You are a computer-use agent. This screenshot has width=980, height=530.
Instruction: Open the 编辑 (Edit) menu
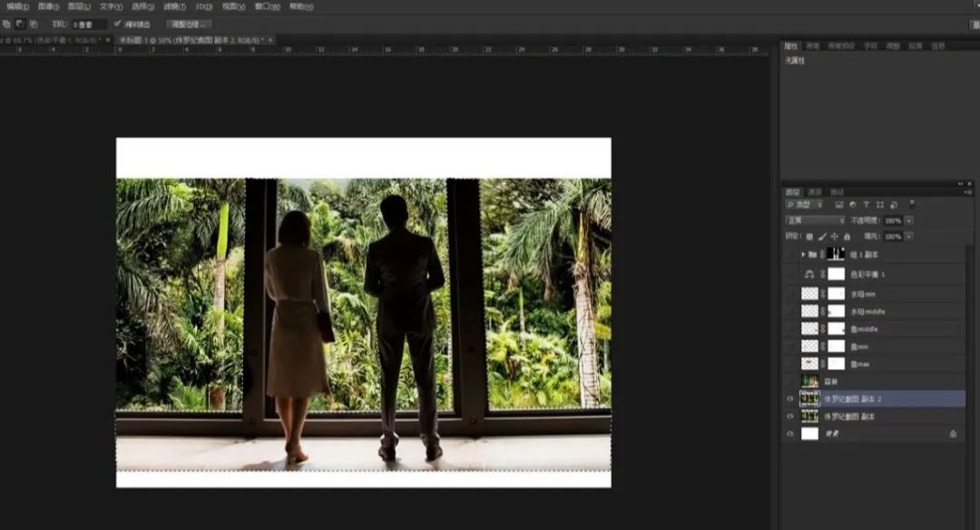point(17,7)
